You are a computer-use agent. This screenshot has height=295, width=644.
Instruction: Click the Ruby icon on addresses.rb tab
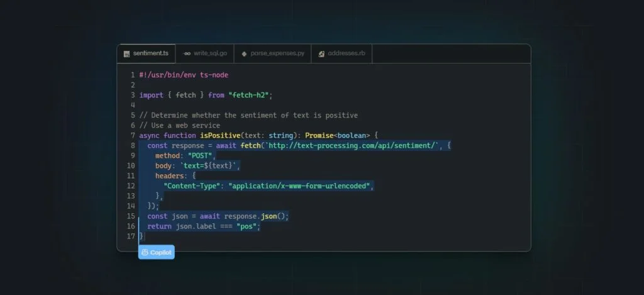(321, 54)
